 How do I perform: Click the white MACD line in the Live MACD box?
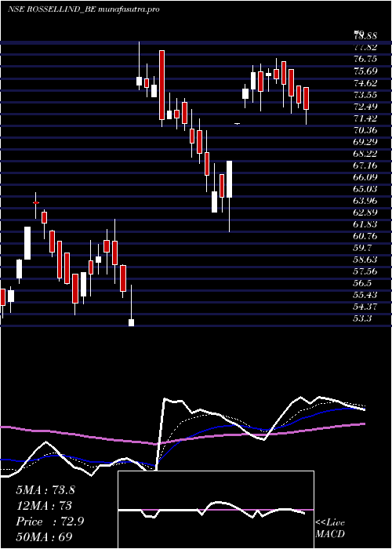coord(212,510)
